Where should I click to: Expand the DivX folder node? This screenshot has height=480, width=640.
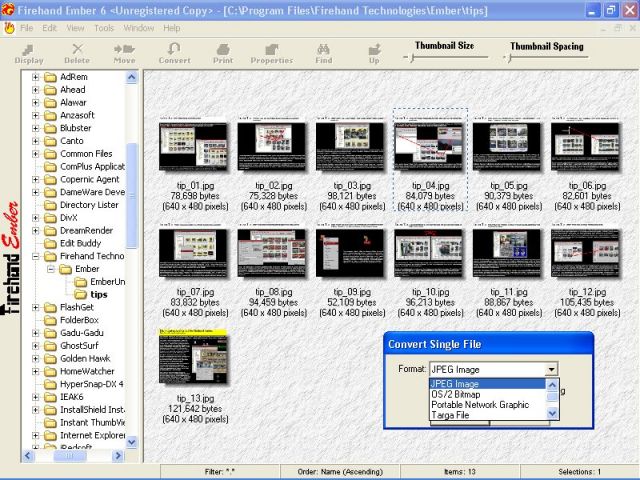36,218
